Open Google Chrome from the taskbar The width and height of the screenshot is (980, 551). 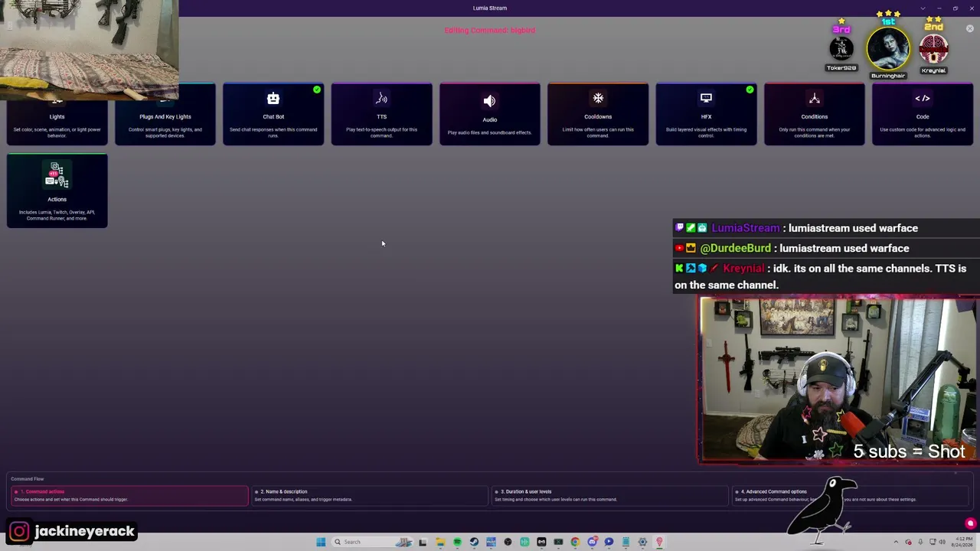point(575,542)
